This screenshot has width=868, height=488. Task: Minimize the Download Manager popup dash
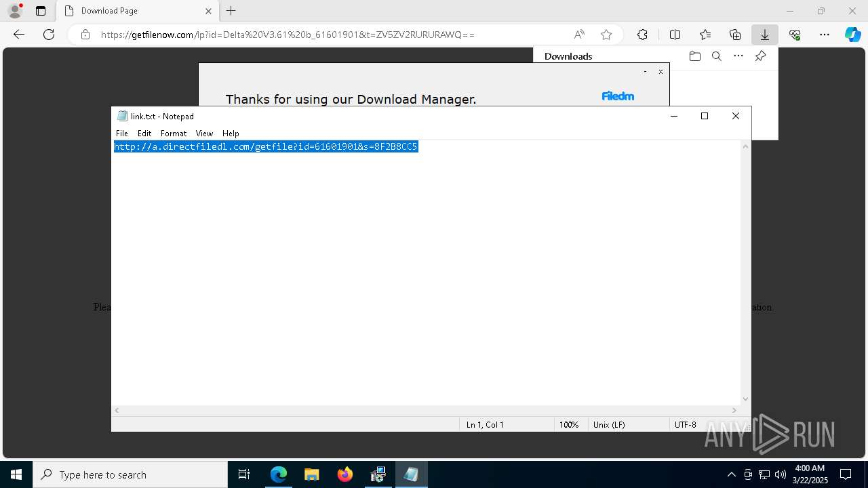(645, 71)
